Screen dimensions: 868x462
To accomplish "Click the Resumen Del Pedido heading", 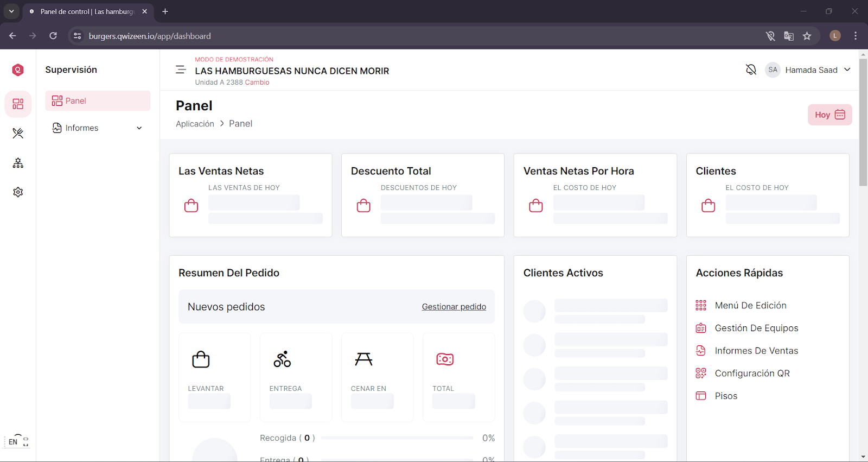I will 229,273.
